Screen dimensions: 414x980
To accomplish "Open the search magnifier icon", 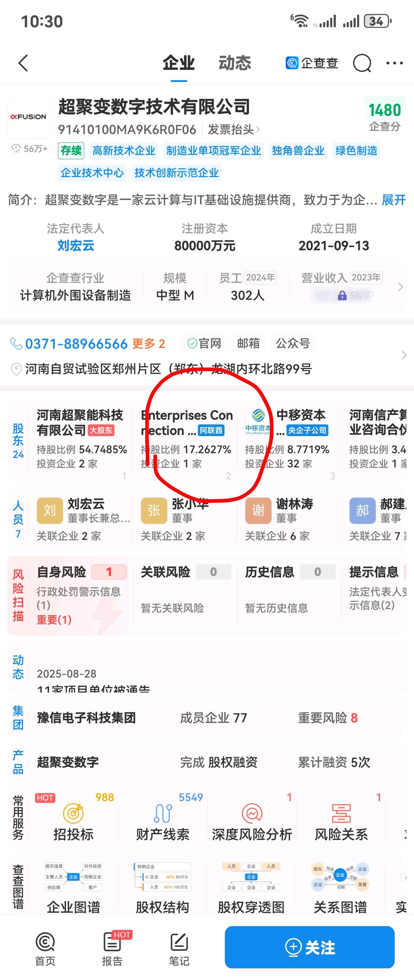I will [362, 63].
